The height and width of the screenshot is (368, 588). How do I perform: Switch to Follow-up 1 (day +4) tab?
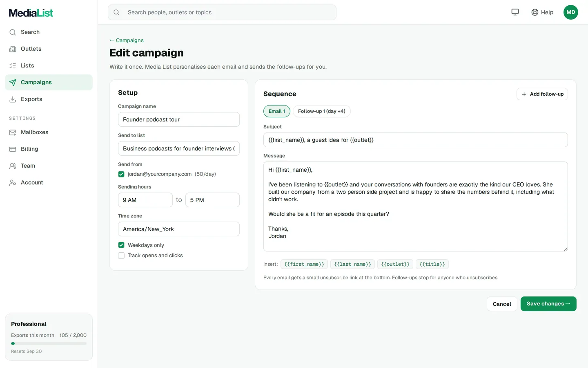coord(322,111)
